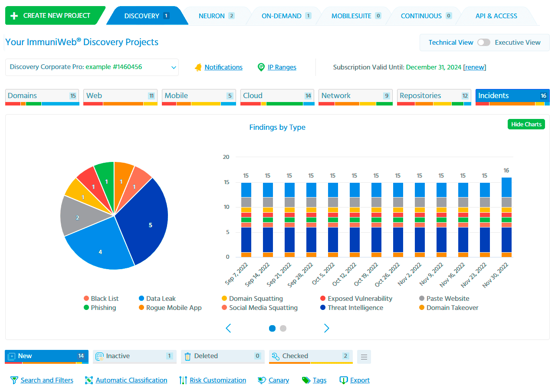Screen dimensions: 555x392
Task: Toggle the Social Media Squatting legend series
Action: 259,308
